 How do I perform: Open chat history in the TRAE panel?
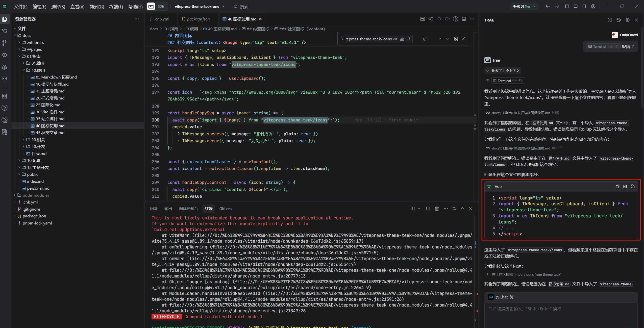tap(618, 20)
